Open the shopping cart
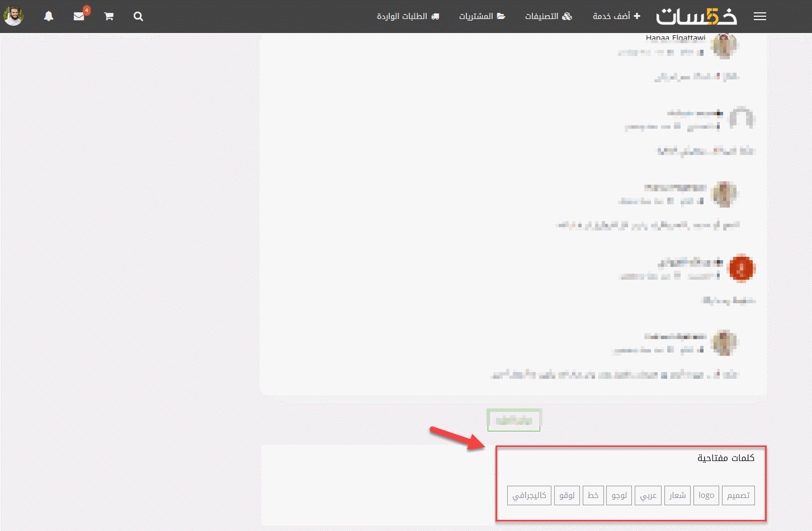 point(108,16)
